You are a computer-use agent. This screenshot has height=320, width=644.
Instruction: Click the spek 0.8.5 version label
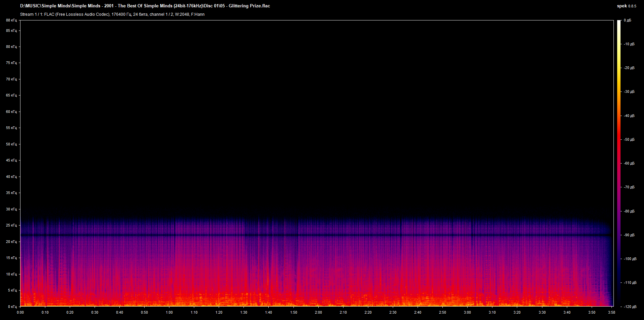pos(626,6)
